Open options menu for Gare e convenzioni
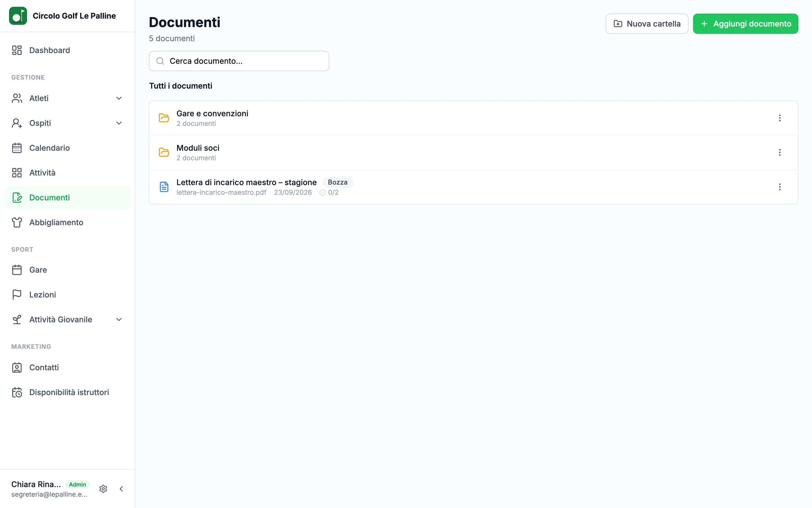 pos(780,118)
